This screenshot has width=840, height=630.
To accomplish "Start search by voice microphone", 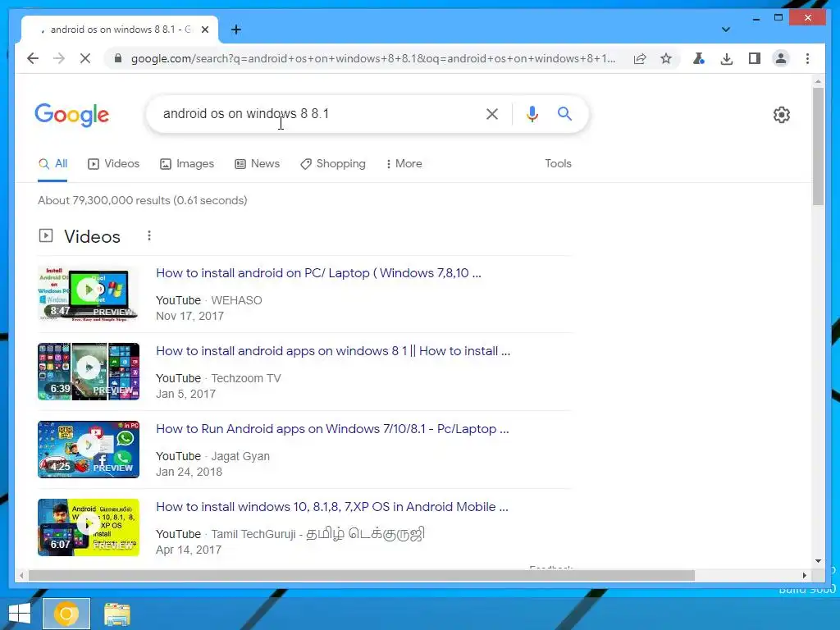I will click(532, 113).
